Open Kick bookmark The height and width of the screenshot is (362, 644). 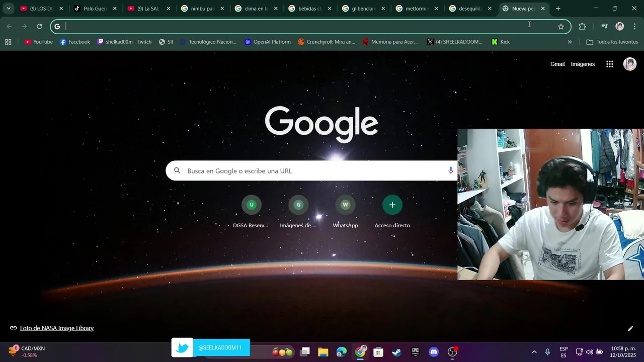tap(501, 42)
